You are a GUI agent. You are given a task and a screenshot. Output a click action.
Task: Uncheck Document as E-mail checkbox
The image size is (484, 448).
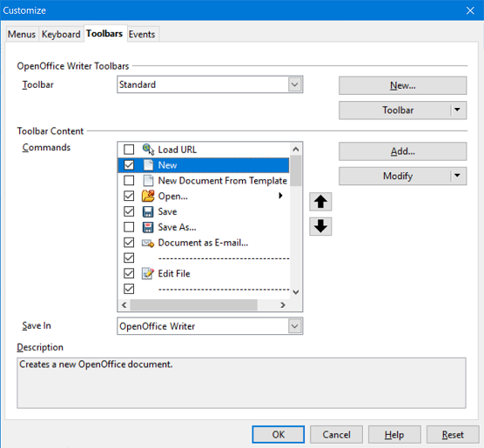tap(129, 243)
